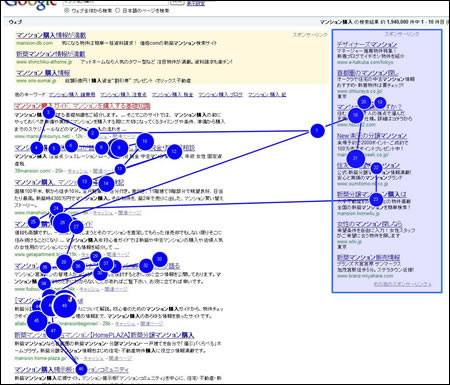This screenshot has height=385, width=450.
Task: Click related keyword マンション購入 注意点
Action: (123, 95)
